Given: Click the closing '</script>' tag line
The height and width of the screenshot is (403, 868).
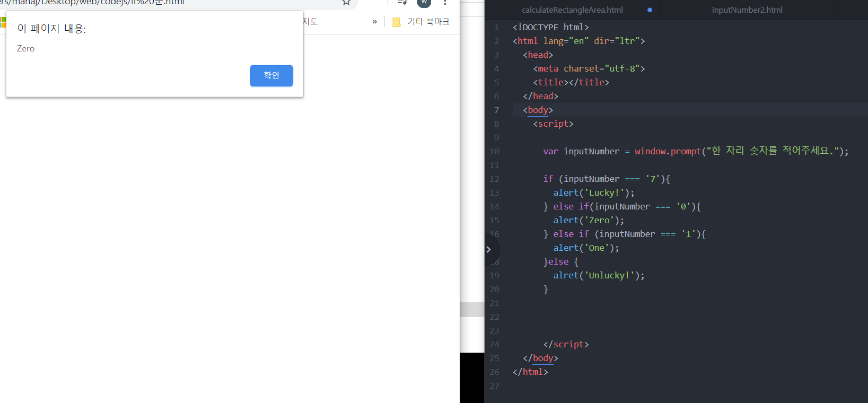Looking at the screenshot, I should [566, 345].
